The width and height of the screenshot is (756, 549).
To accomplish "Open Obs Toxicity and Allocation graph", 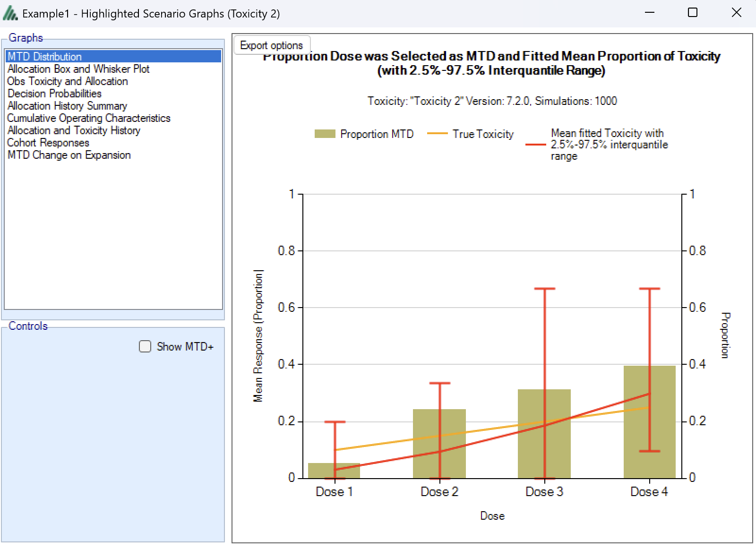I will tap(68, 81).
